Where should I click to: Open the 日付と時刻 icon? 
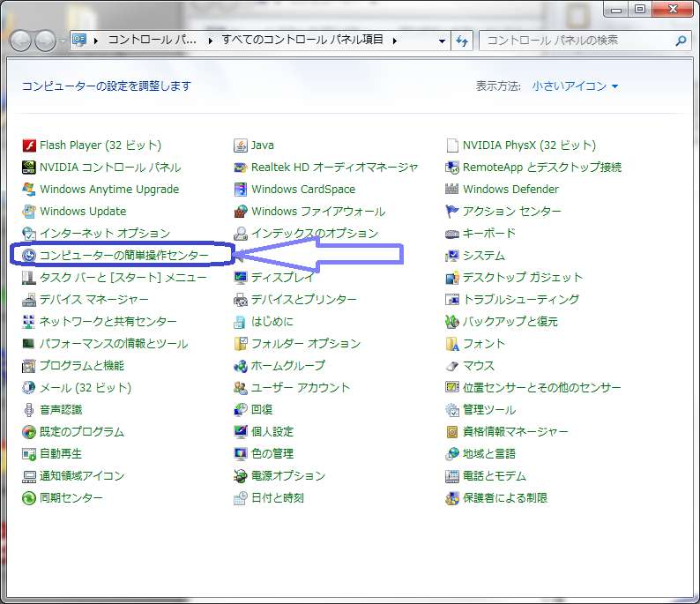click(x=241, y=498)
